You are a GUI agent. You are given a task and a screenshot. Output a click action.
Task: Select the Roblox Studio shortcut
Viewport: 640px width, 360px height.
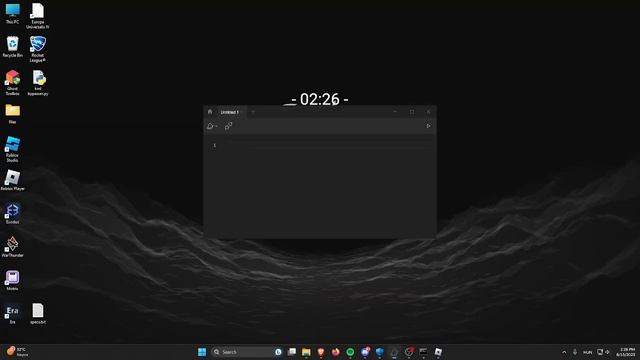[12, 149]
